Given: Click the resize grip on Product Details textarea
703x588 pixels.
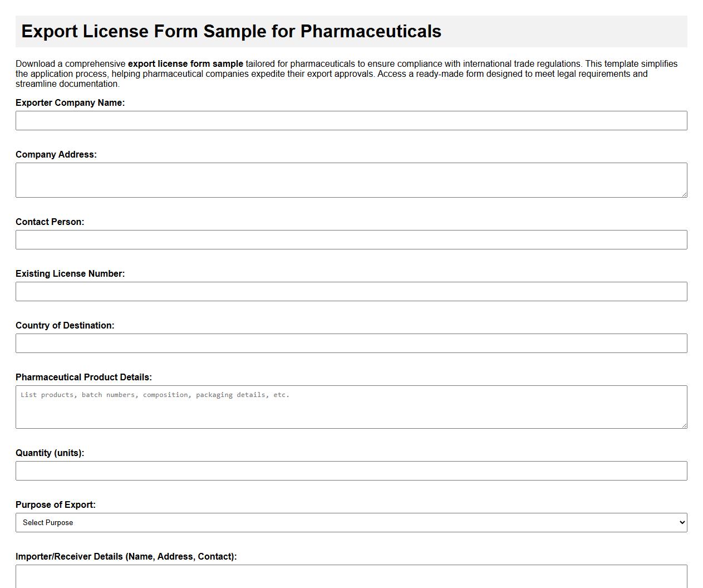Looking at the screenshot, I should [685, 426].
